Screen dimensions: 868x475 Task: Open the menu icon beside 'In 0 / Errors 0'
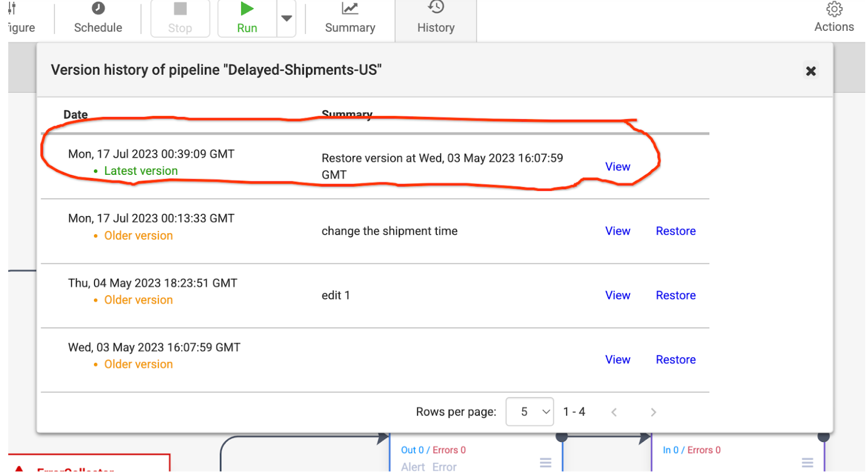[808, 463]
